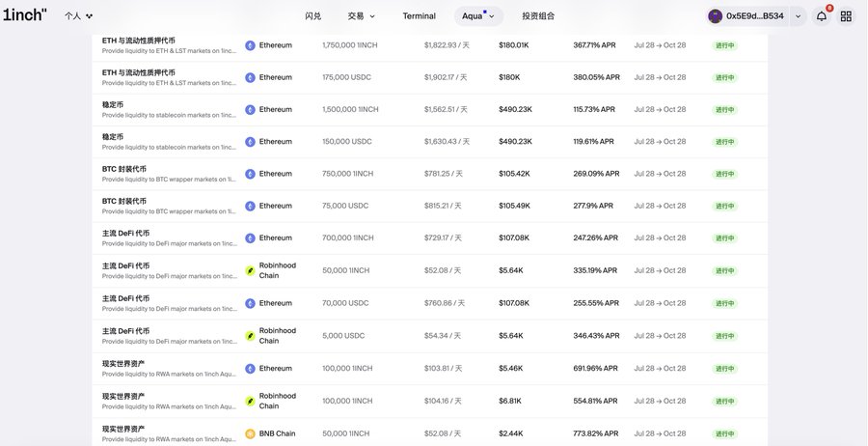
Task: Click 进行中 badge in 115.73% APR row
Action: pyautogui.click(x=724, y=110)
